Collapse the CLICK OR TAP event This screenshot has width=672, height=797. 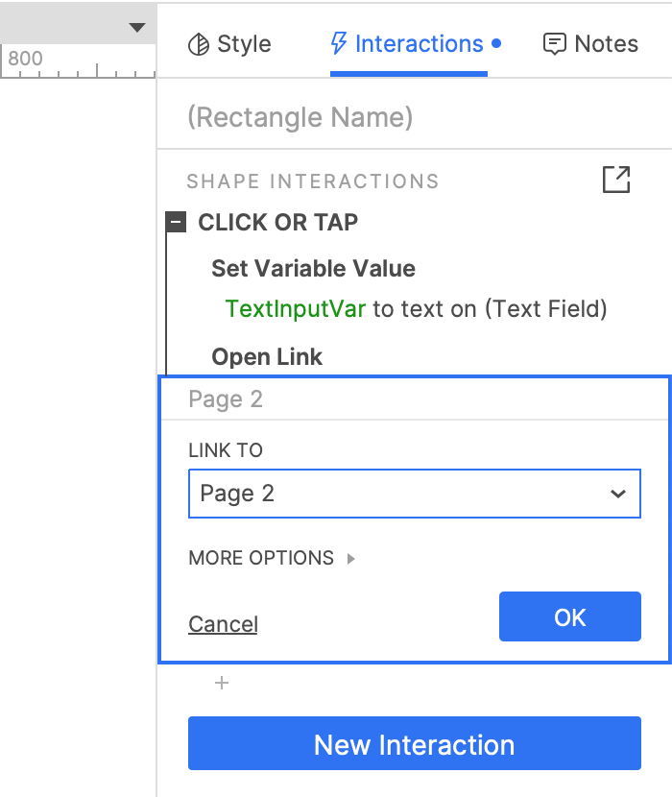[176, 223]
